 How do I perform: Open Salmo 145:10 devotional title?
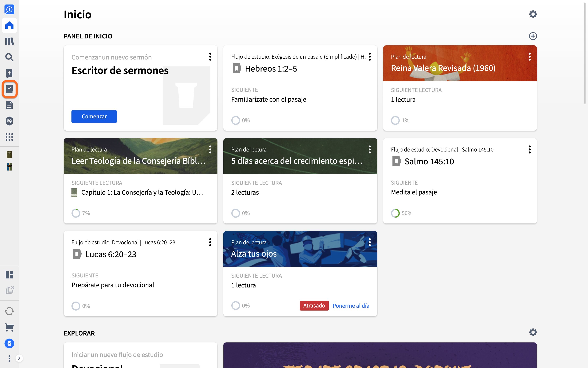[429, 162]
